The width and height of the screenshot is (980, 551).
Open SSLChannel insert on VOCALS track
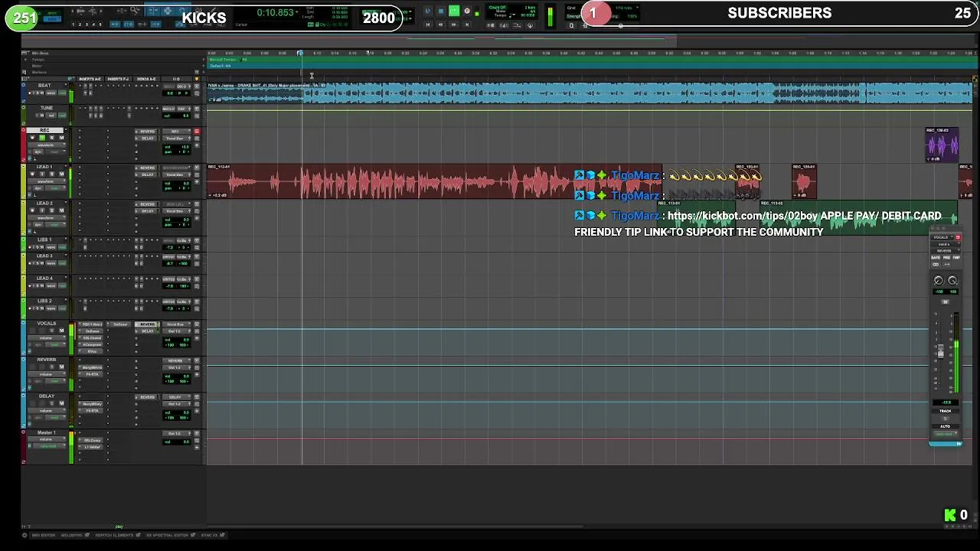click(x=92, y=338)
